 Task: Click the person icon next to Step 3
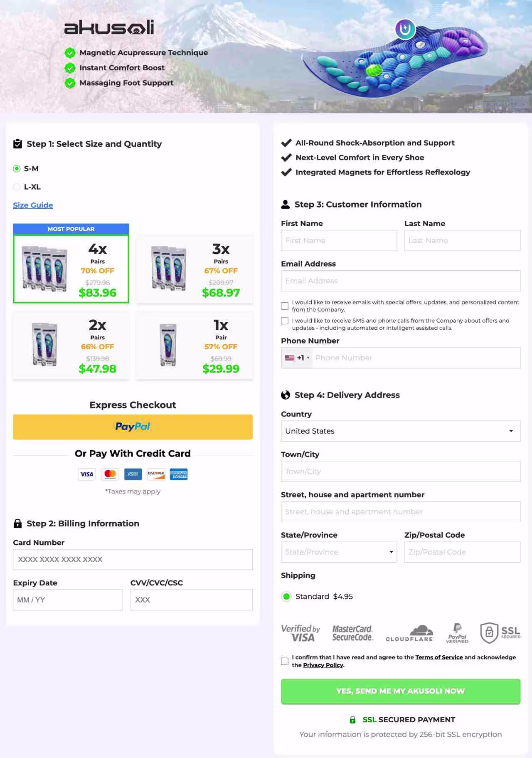[286, 204]
